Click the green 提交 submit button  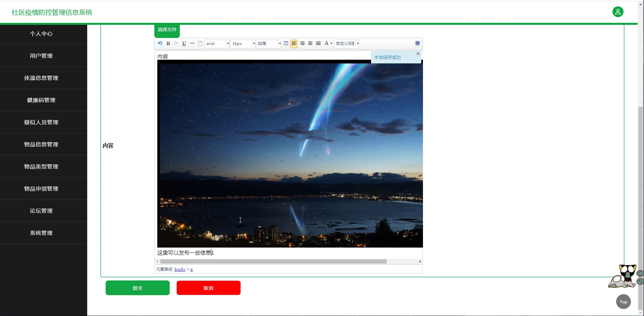(138, 288)
